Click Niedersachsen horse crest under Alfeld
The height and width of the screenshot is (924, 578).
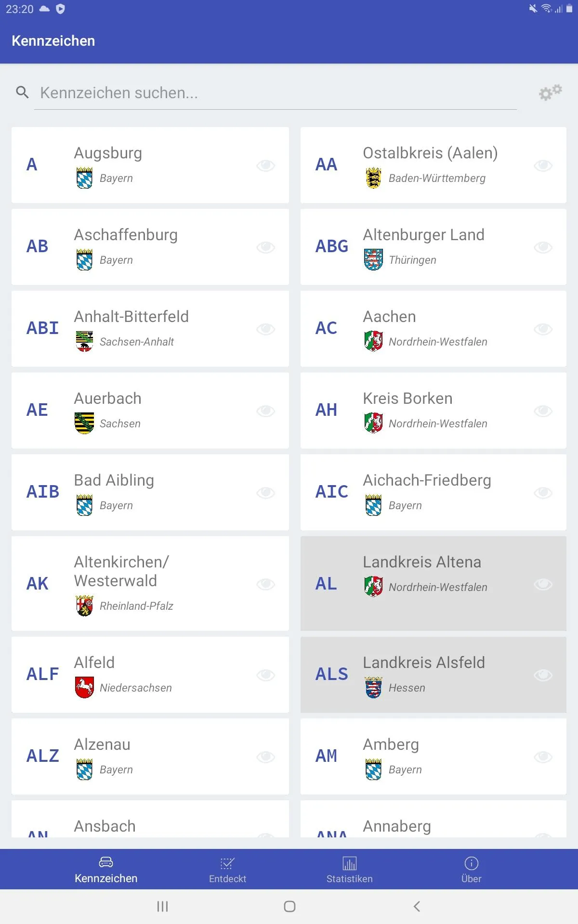(x=84, y=688)
